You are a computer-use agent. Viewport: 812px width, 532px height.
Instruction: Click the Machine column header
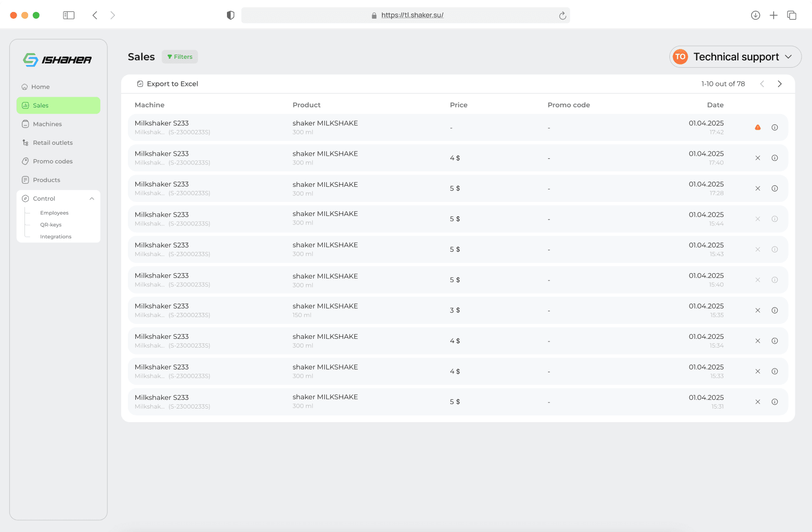[149, 105]
